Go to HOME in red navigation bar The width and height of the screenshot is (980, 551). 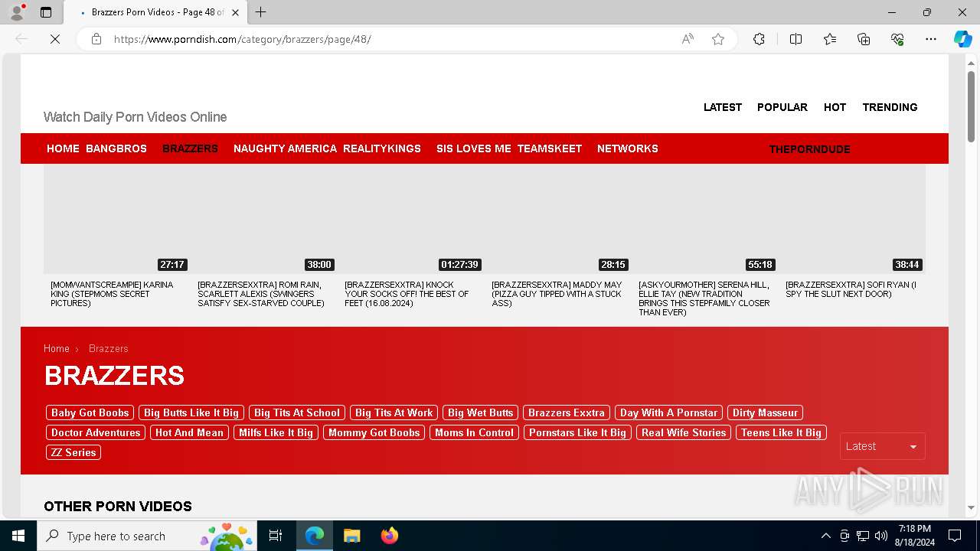(x=63, y=148)
